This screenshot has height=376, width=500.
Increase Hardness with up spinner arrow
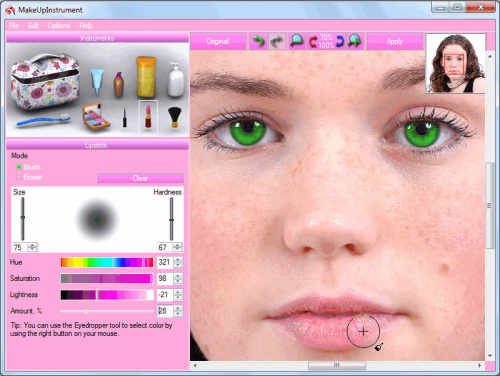pyautogui.click(x=177, y=245)
